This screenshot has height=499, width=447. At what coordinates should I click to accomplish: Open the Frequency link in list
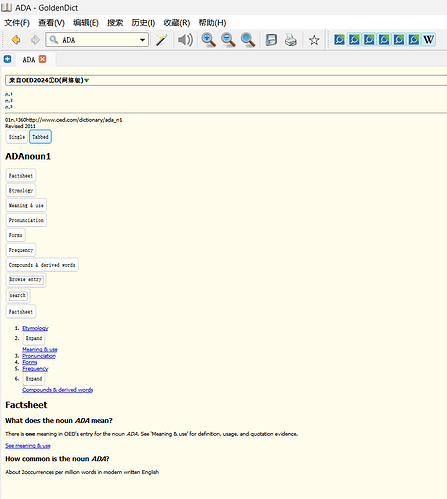tap(35, 369)
